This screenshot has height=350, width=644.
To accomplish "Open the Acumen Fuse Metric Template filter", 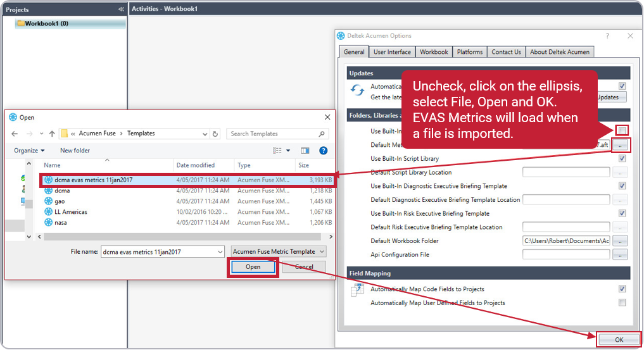I will pos(279,251).
